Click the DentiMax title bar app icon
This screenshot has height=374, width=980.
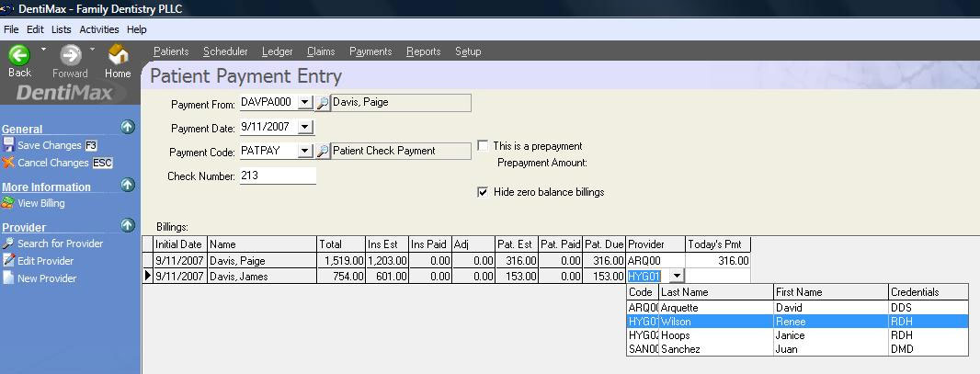tap(7, 9)
